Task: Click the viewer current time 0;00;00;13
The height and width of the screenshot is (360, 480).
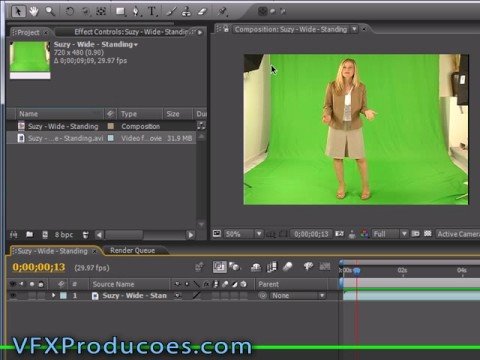Action: pos(311,234)
